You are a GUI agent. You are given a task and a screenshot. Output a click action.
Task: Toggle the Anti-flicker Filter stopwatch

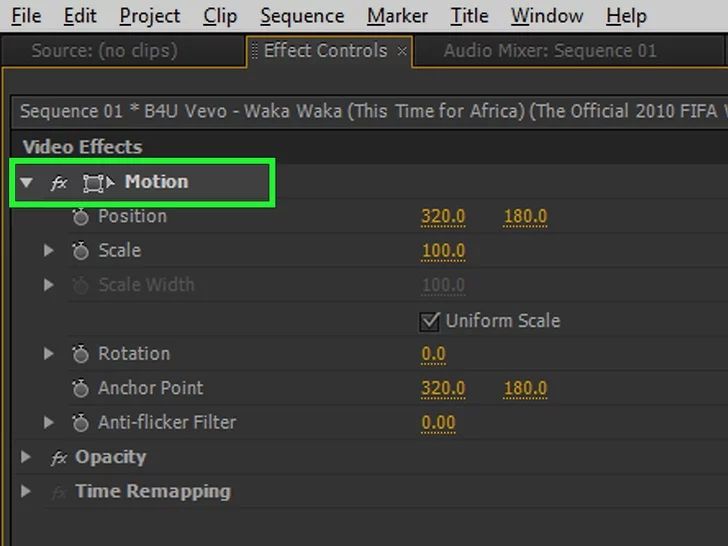pos(80,422)
